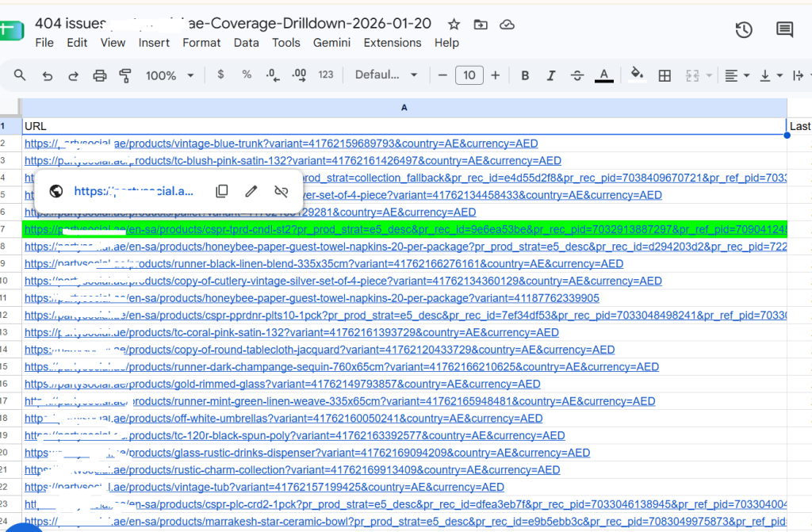The image size is (812, 532).
Task: Open merge cells dropdown arrow
Action: tap(709, 75)
